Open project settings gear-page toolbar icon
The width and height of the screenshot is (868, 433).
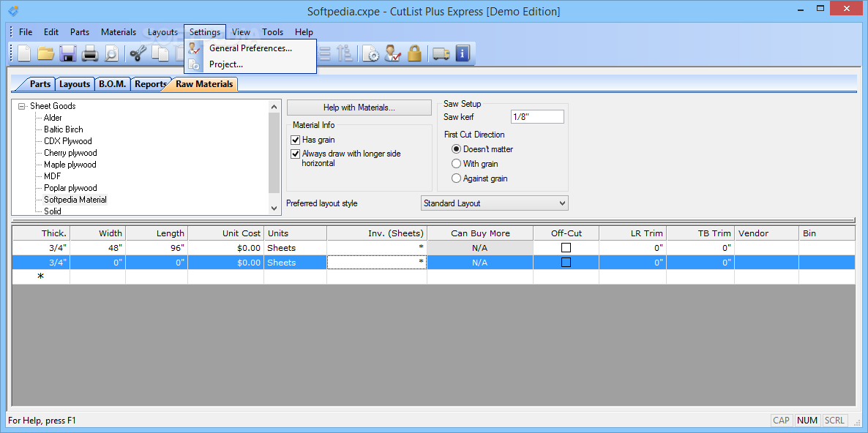[x=371, y=53]
